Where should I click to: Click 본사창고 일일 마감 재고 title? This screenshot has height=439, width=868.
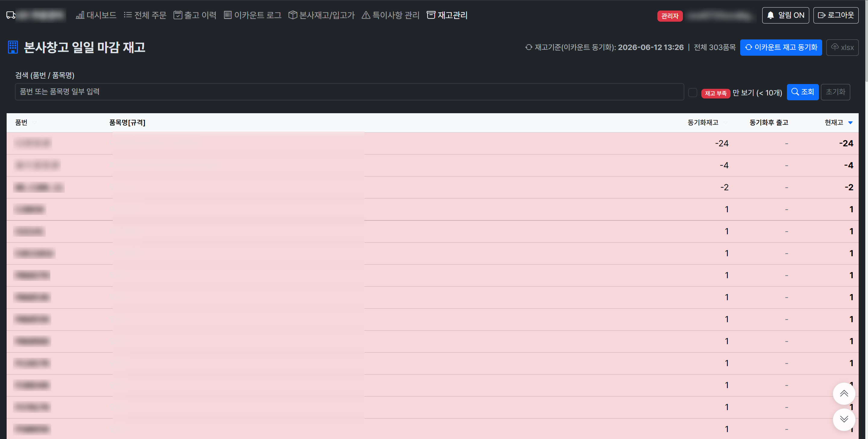tap(85, 47)
